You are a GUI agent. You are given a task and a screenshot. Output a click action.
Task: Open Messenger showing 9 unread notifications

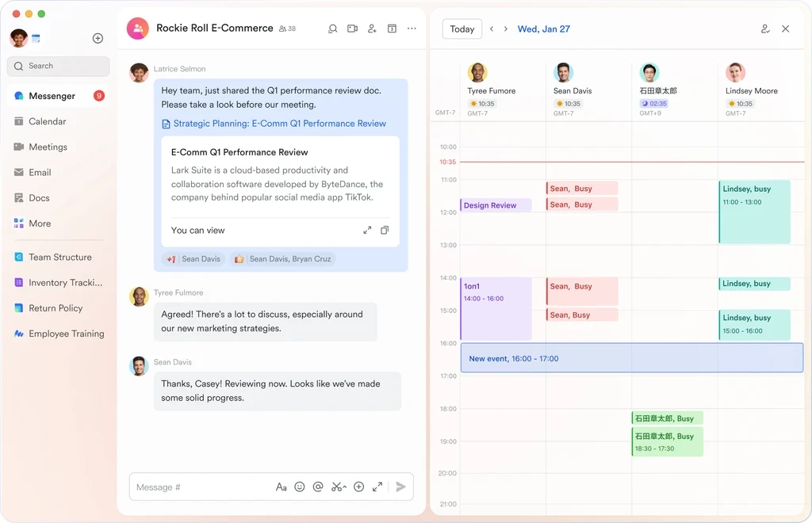click(x=53, y=95)
